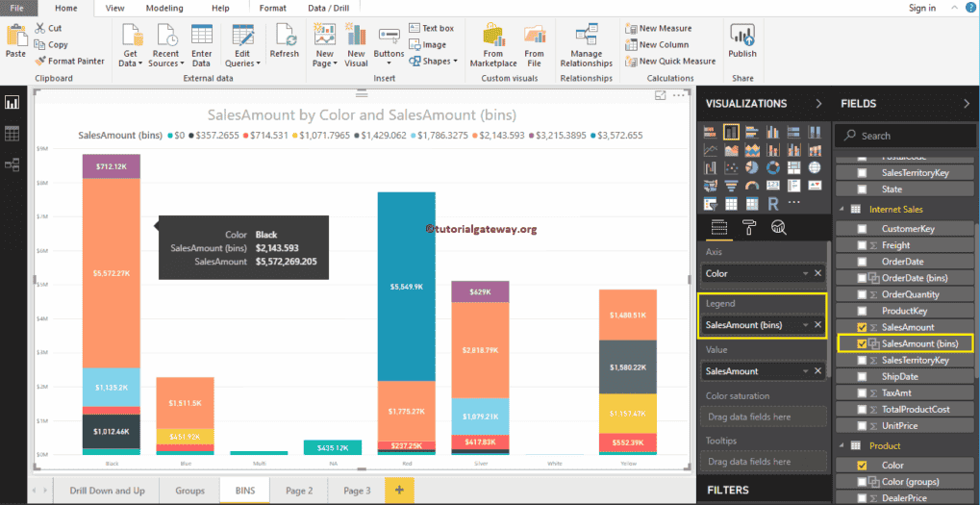Check the TaxAmt field checkbox
Viewport: 980px width, 505px height.
[x=862, y=392]
